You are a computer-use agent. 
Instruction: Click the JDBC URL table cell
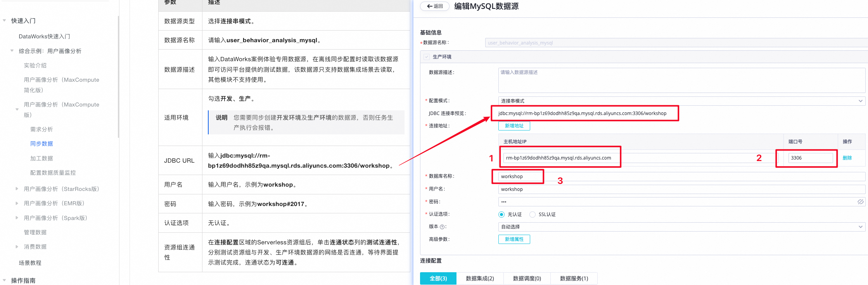[x=180, y=161]
